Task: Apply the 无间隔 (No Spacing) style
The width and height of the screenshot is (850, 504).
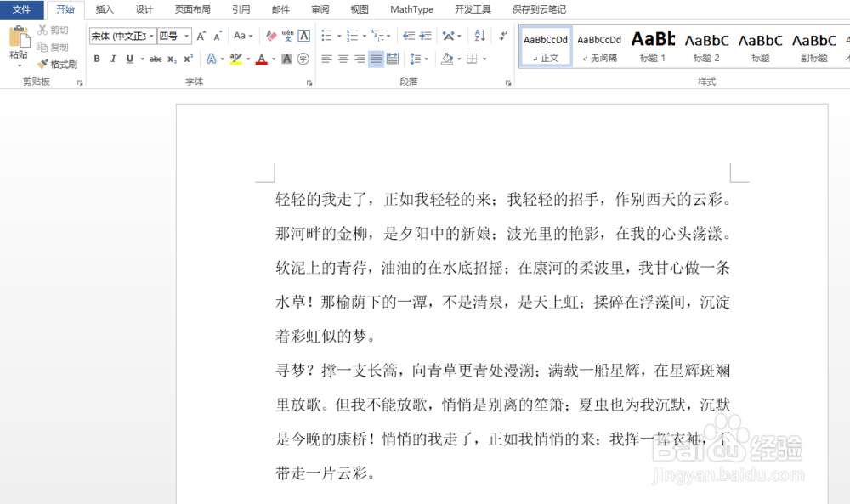Action: (599, 47)
